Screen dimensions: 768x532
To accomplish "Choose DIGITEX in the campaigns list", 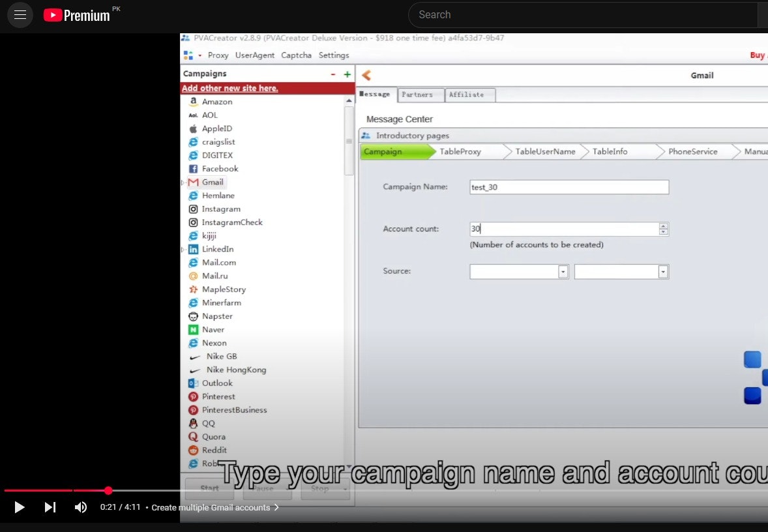I will coord(218,155).
